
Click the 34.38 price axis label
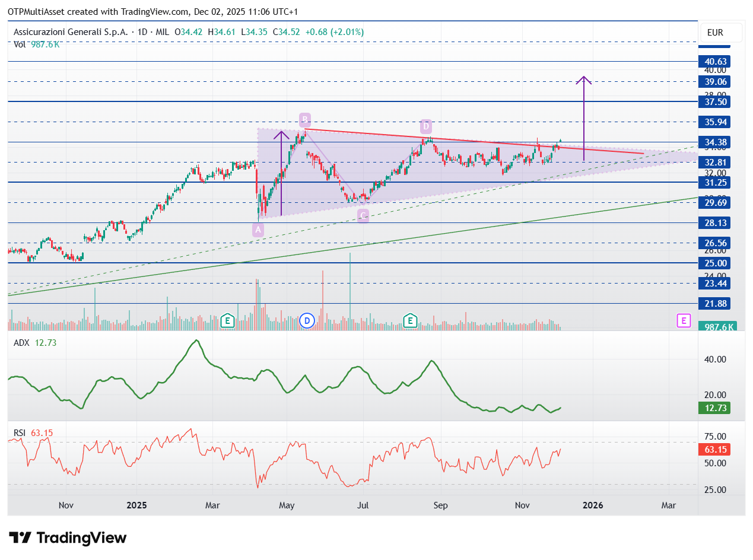714,142
